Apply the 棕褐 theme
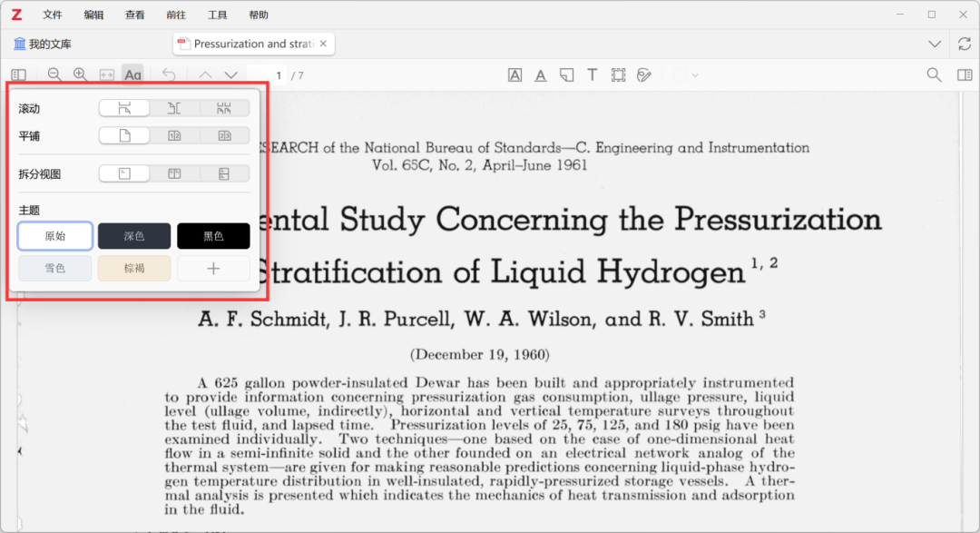Viewport: 980px width, 533px height. pyautogui.click(x=133, y=269)
